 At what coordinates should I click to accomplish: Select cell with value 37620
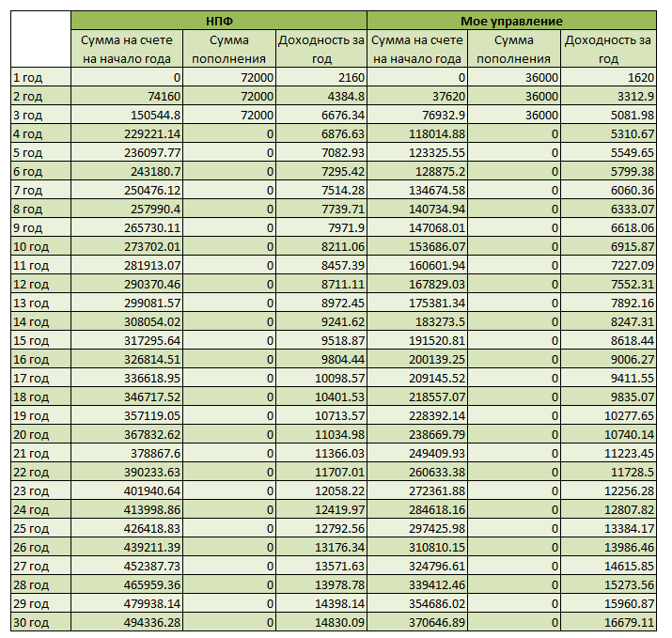coord(417,96)
